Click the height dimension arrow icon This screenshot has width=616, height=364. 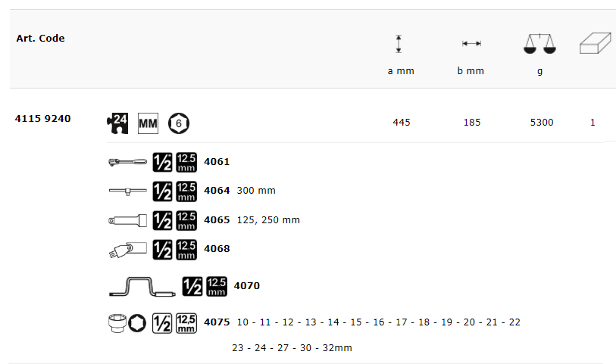399,44
